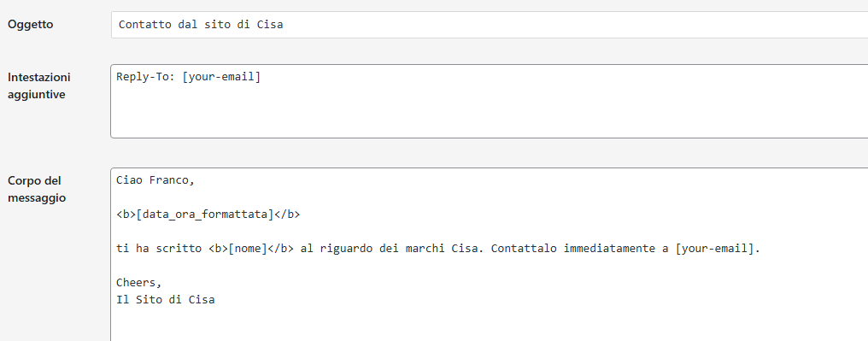868x341 pixels.
Task: Click the 'Il Sito di Cisa' signature line
Action: [166, 299]
